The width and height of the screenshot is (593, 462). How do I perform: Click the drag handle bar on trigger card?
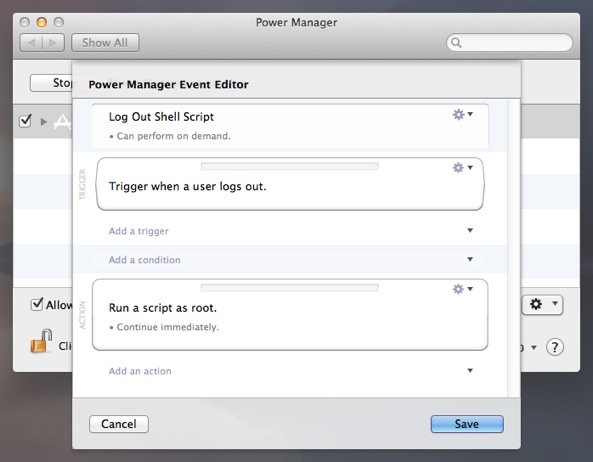pos(290,166)
